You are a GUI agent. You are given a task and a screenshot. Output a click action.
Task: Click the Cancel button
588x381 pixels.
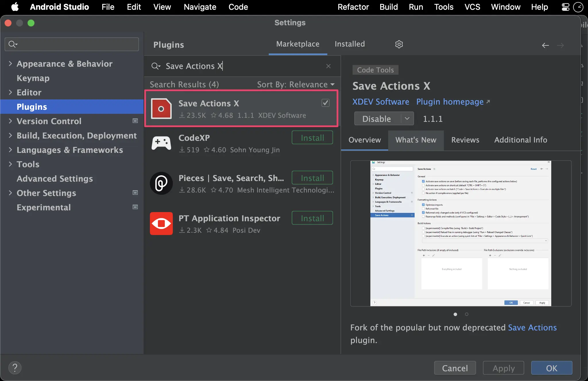pyautogui.click(x=455, y=368)
